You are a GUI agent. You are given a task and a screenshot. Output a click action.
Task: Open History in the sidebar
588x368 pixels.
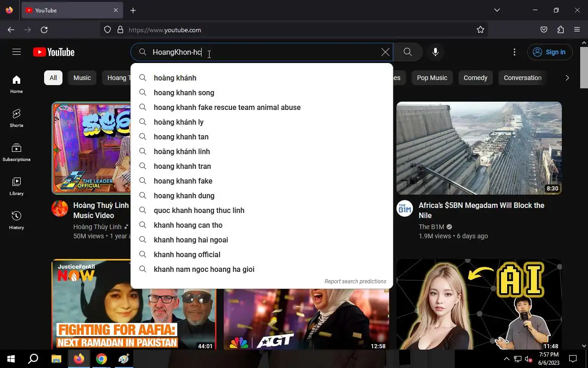17,220
